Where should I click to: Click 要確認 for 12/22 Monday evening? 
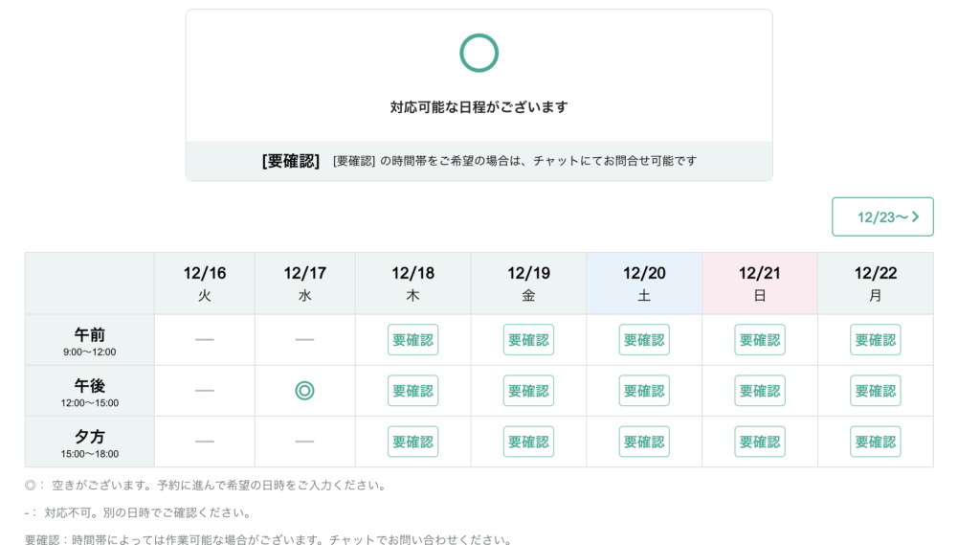[875, 442]
